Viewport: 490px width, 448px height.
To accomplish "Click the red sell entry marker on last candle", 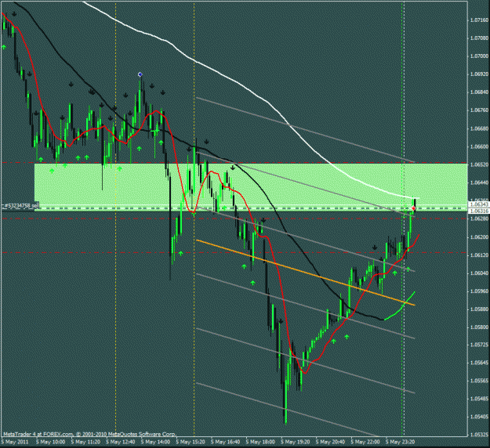I will click(x=413, y=208).
